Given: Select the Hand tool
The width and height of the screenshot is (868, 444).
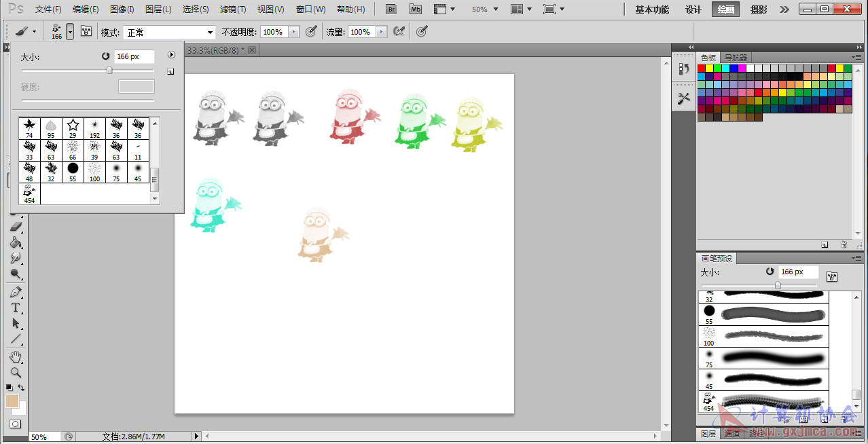Looking at the screenshot, I should point(16,357).
